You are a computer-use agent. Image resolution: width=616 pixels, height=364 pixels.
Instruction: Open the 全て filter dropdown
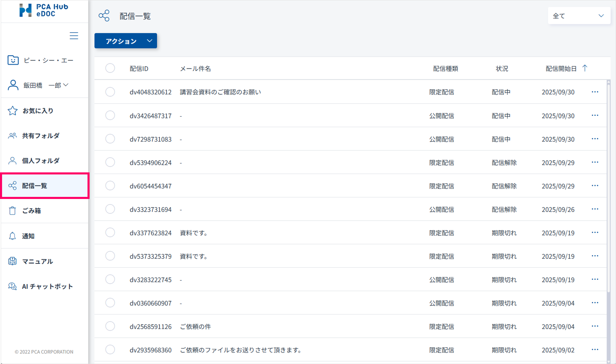[579, 16]
